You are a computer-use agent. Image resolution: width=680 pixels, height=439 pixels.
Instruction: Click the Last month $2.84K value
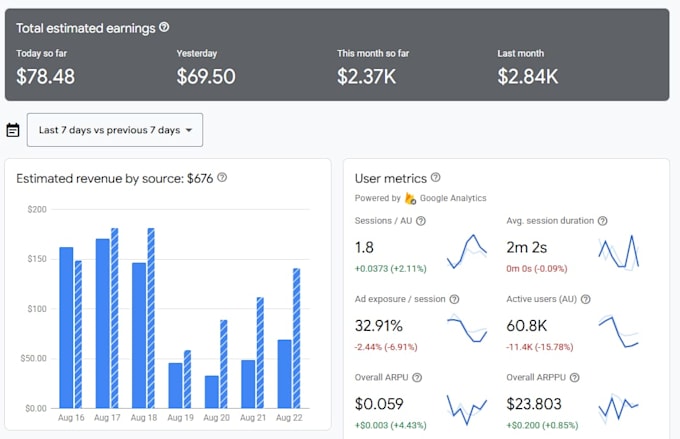[x=528, y=77]
